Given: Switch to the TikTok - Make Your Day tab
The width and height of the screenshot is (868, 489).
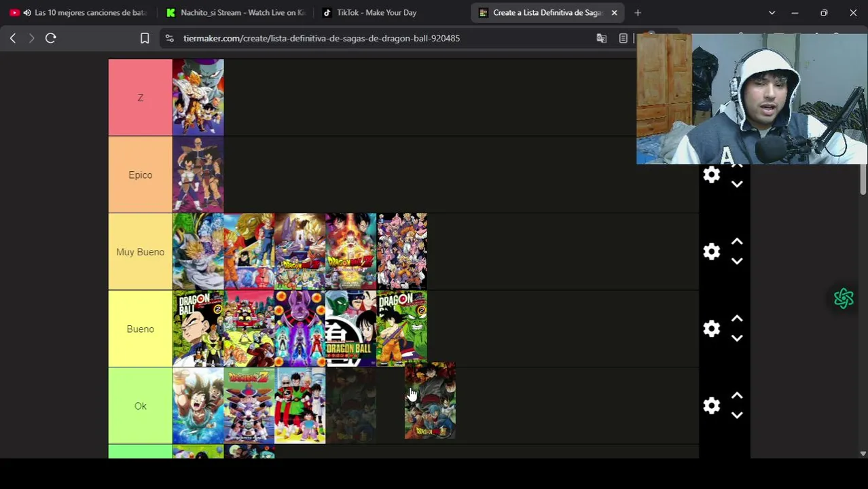Looking at the screenshot, I should tap(391, 13).
